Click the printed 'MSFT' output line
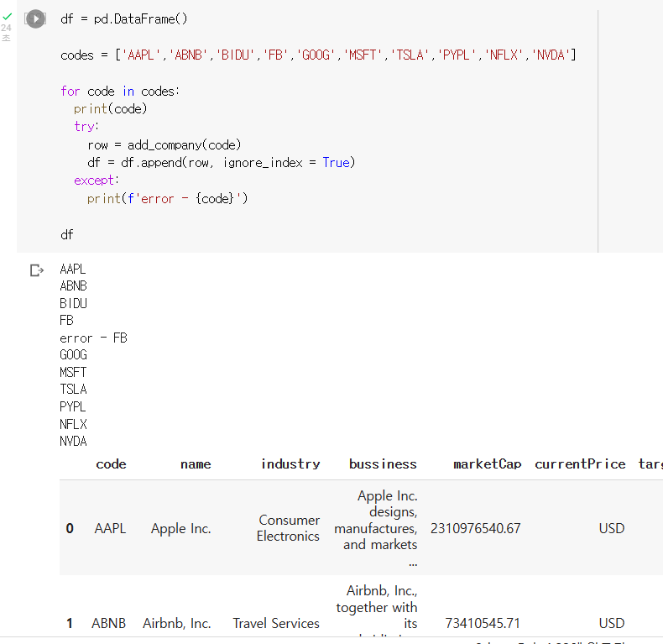The width and height of the screenshot is (663, 644). 73,372
